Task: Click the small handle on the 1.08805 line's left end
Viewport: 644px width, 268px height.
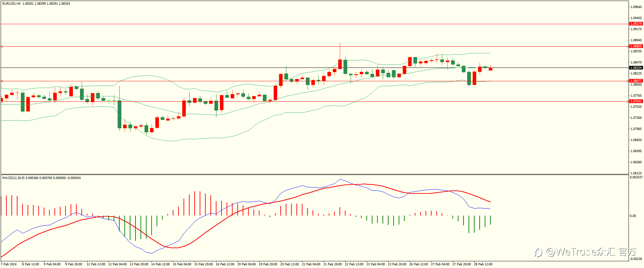Action: [x=2, y=46]
